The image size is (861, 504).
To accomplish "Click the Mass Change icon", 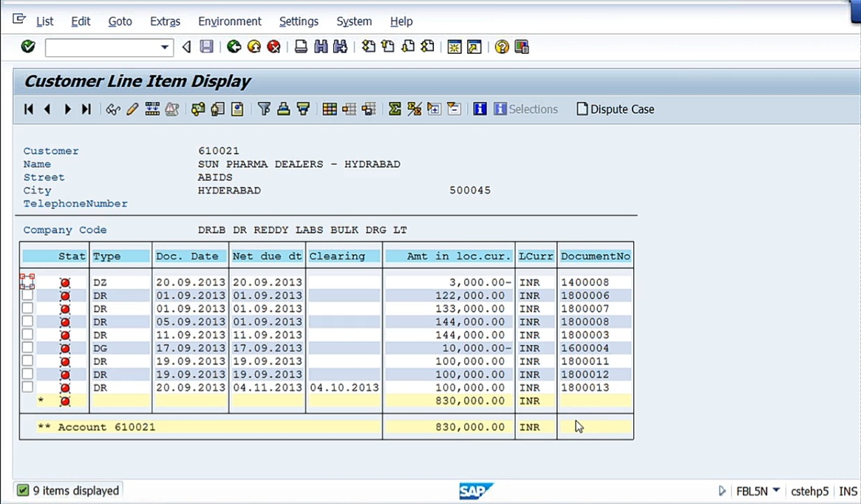I will (x=152, y=109).
